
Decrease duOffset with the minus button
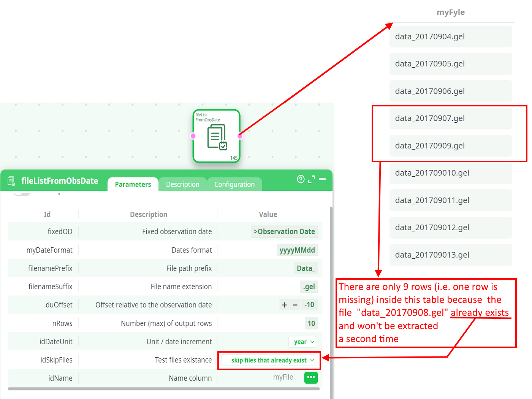click(295, 305)
